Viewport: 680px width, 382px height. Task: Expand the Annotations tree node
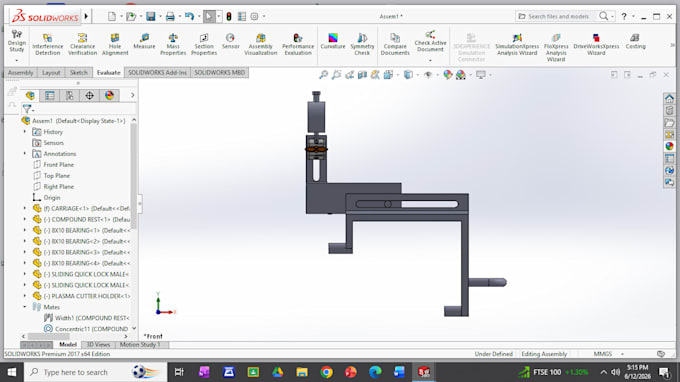click(x=25, y=153)
